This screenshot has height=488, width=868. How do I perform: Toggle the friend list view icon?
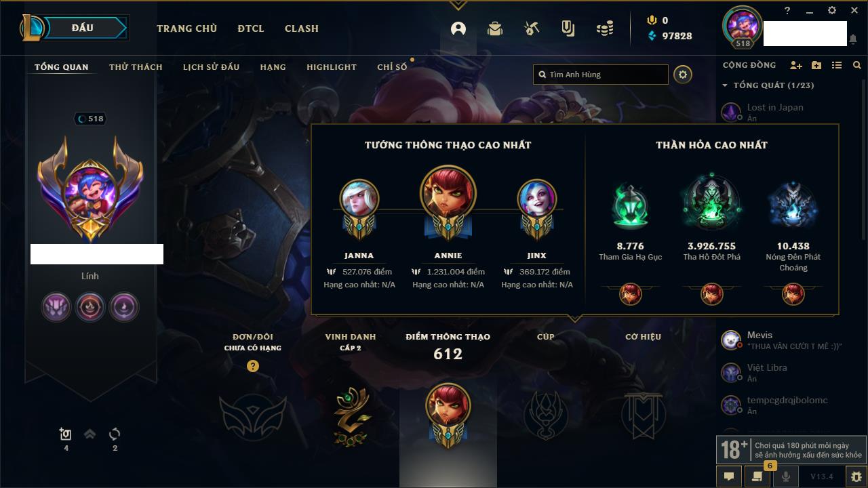click(837, 65)
